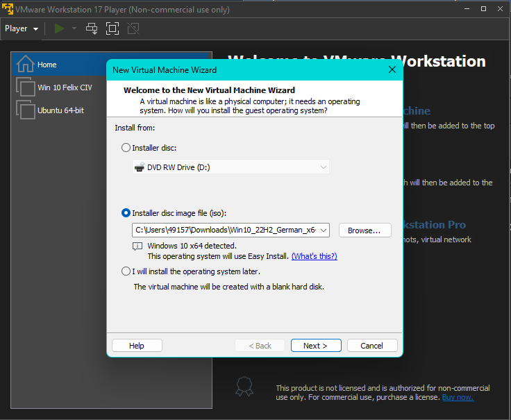This screenshot has width=511, height=420.
Task: Cancel the New Virtual Machine Wizard
Action: tap(372, 346)
